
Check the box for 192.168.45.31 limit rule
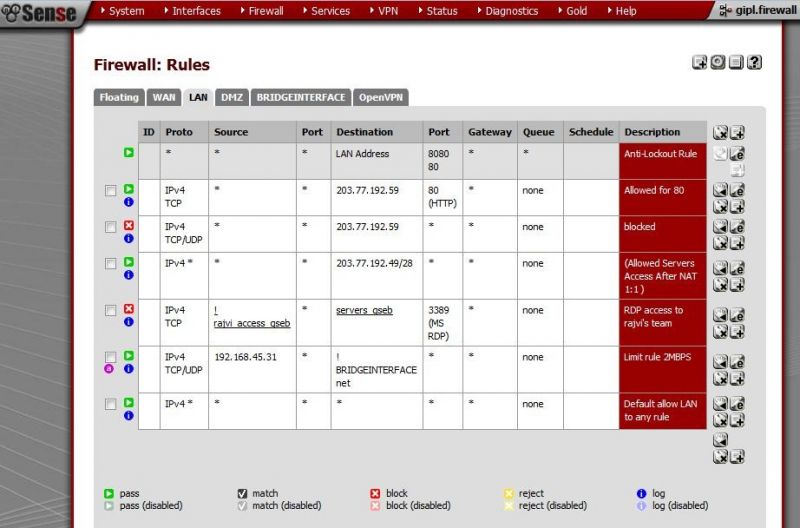click(x=110, y=357)
